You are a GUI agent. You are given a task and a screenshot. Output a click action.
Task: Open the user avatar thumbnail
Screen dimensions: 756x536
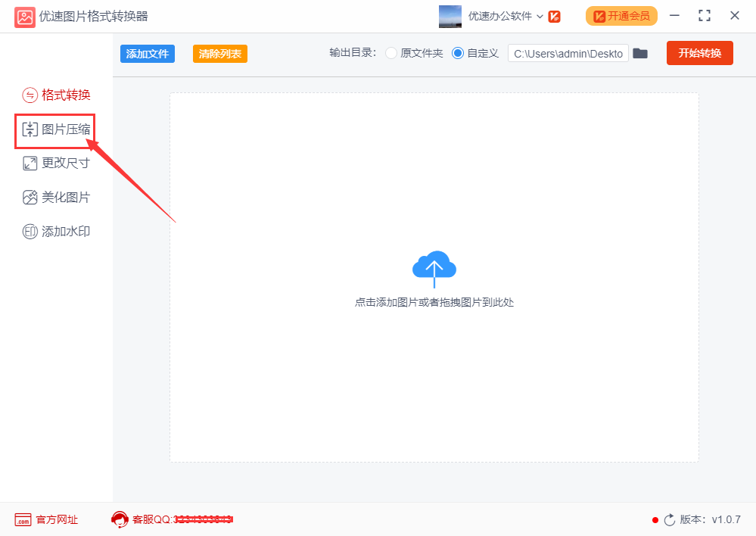(450, 17)
